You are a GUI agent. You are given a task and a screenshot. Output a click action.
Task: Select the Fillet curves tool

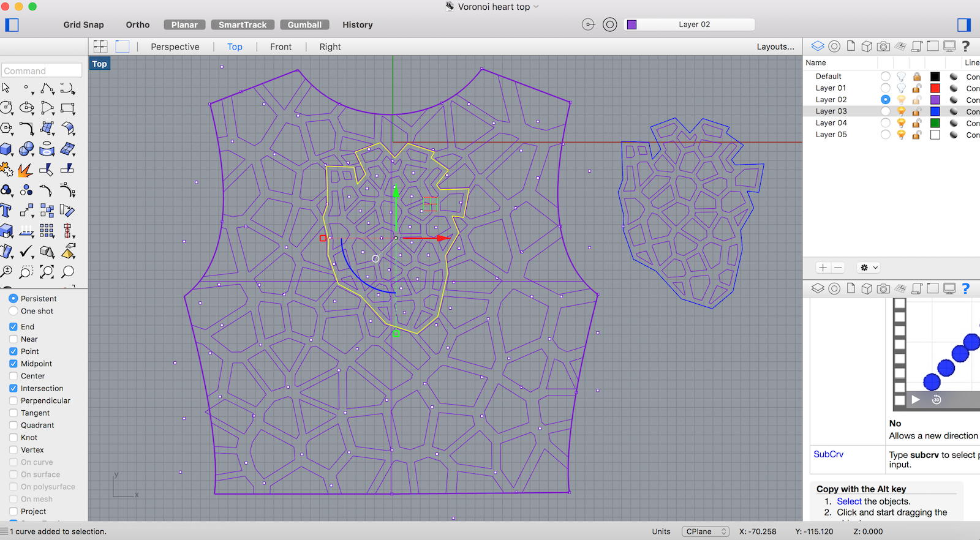coord(27,129)
